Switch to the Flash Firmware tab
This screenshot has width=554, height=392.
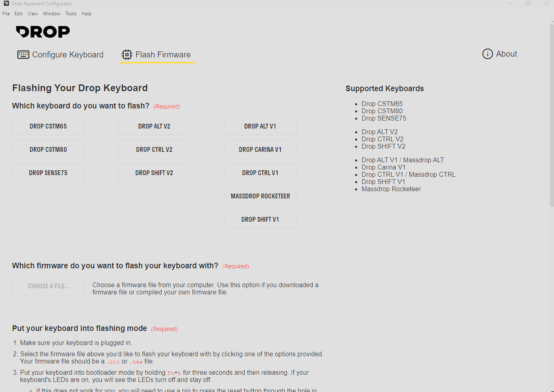coord(157,55)
